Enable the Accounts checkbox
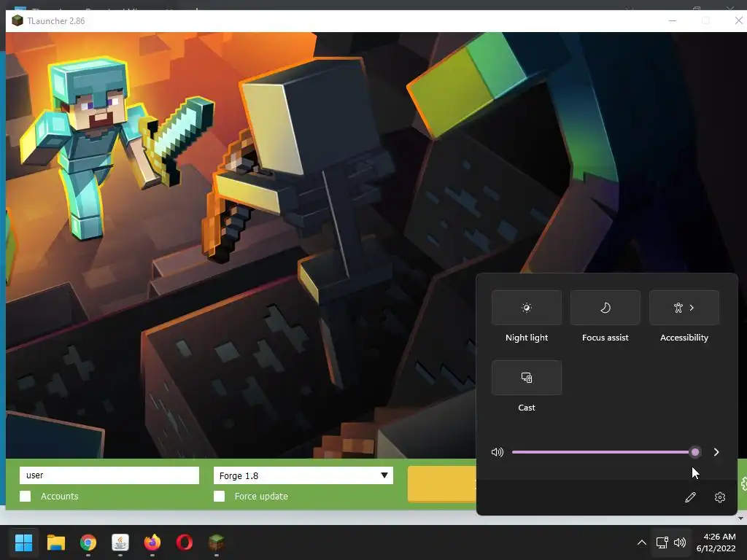This screenshot has height=560, width=747. pyautogui.click(x=26, y=496)
